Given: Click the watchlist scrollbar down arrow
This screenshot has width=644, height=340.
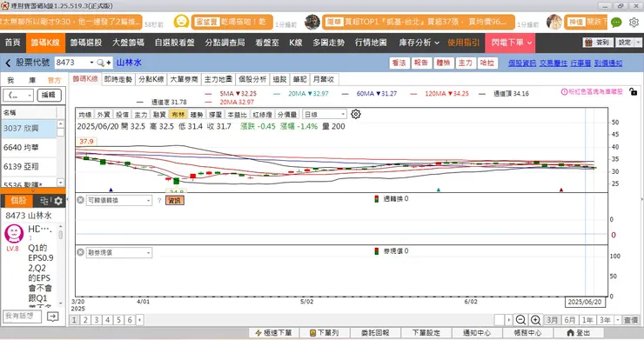Looking at the screenshot, I should point(61,182).
